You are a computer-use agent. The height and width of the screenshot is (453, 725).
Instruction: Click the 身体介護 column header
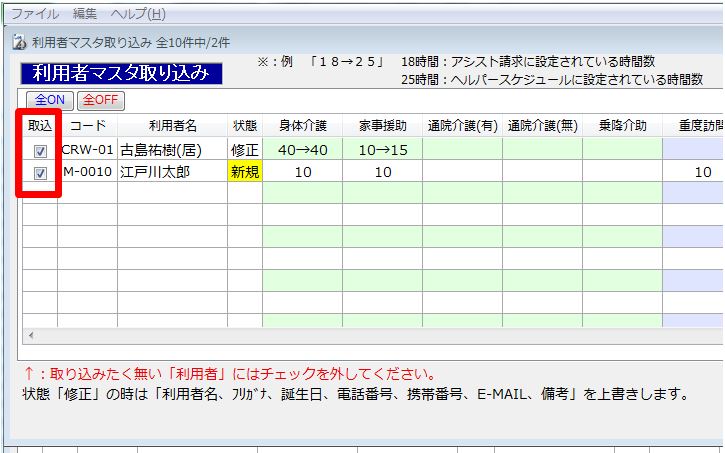coord(302,126)
